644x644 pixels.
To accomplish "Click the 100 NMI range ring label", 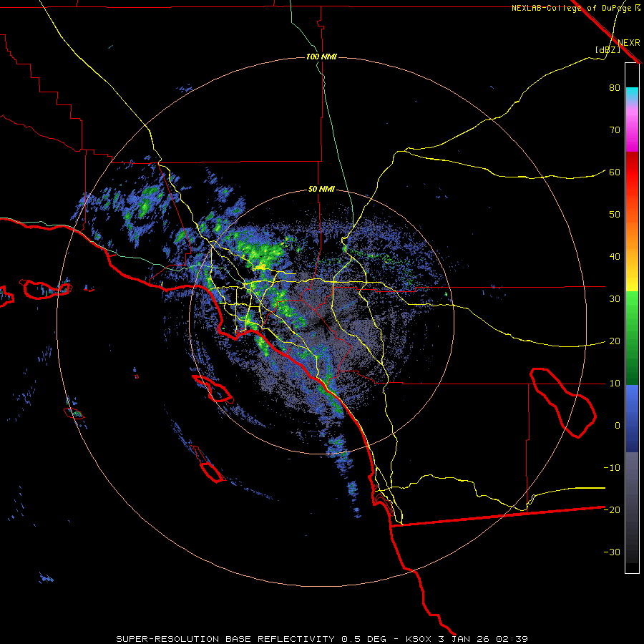I will (321, 57).
